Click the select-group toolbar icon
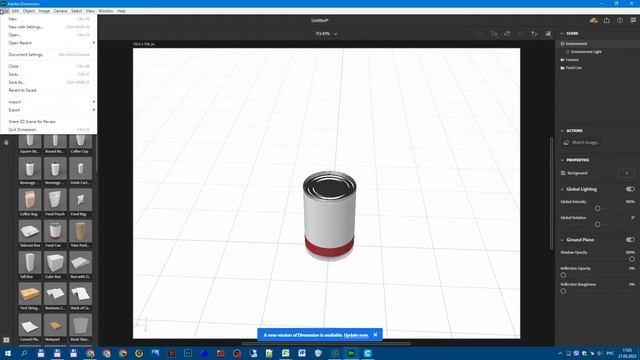The height and width of the screenshot is (360, 640). tap(494, 33)
